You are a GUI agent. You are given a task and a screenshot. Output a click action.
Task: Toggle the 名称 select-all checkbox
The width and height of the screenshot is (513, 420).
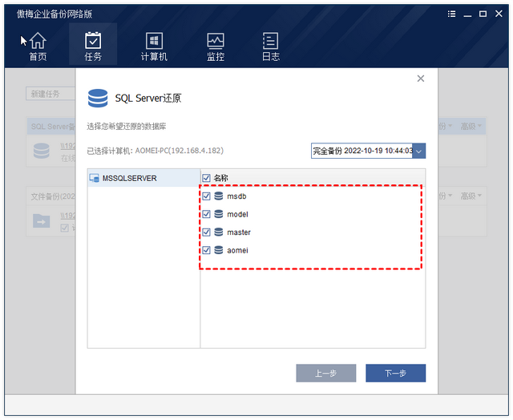click(x=206, y=178)
